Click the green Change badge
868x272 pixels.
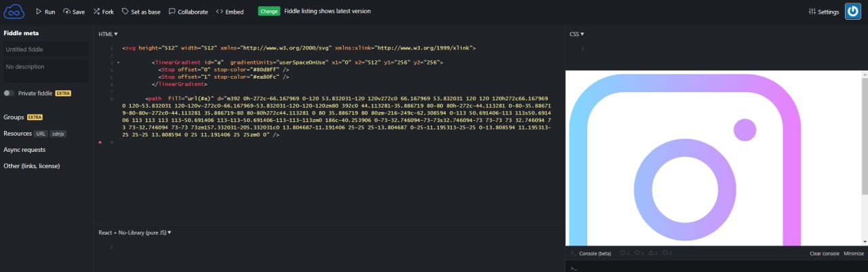(269, 12)
